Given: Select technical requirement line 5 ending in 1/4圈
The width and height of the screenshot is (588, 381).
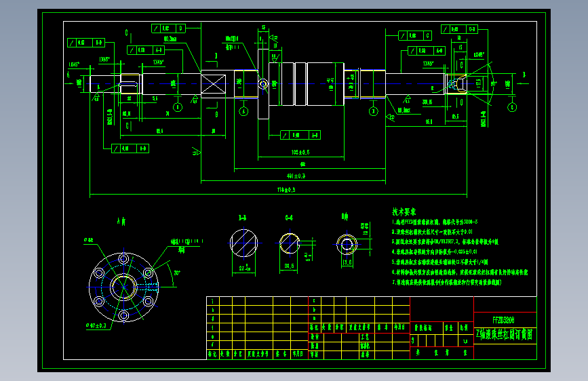Looking at the screenshot, I should click(440, 262).
